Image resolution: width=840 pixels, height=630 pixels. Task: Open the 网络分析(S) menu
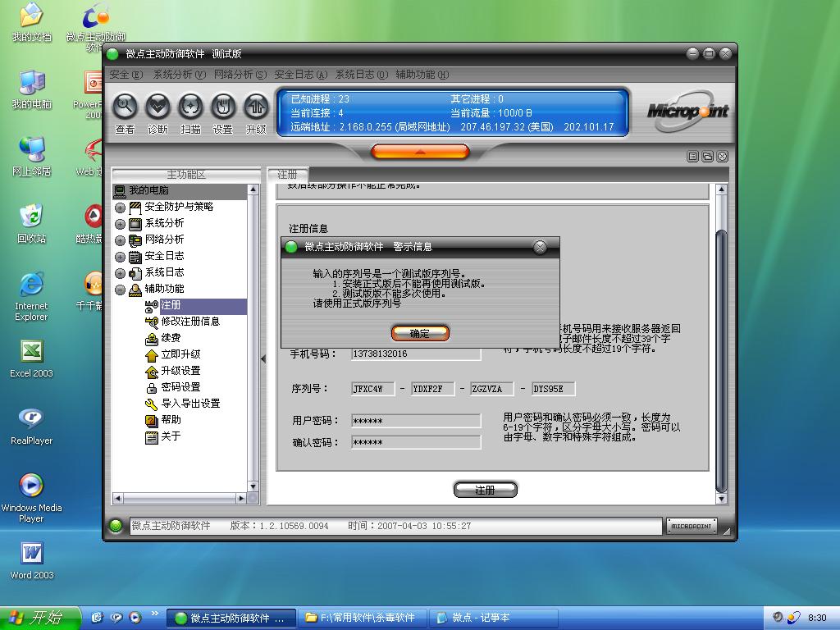pyautogui.click(x=240, y=75)
